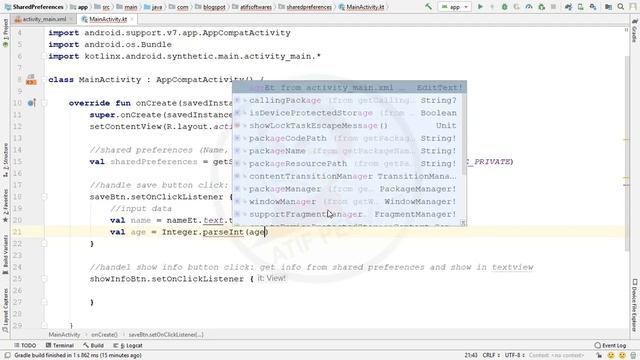Click the Stop square icon in toolbar
This screenshot has height=360, width=640.
click(x=553, y=7)
